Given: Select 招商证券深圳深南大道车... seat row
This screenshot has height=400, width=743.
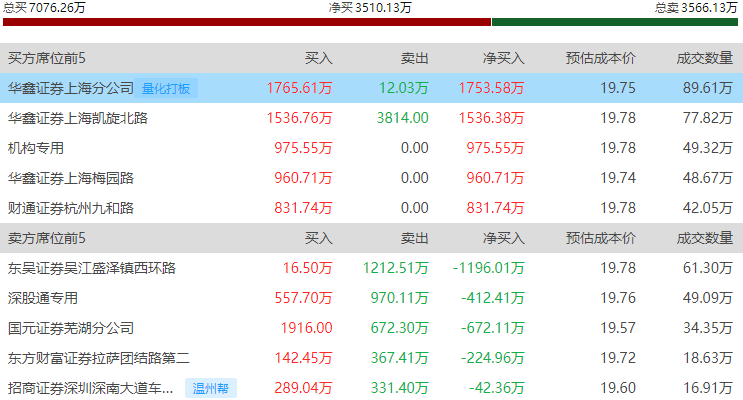Looking at the screenshot, I should click(x=372, y=388).
